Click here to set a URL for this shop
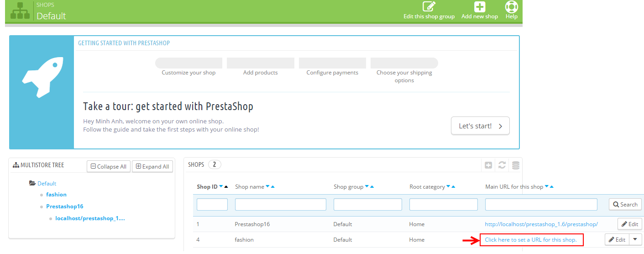This screenshot has width=644, height=254. (x=531, y=239)
